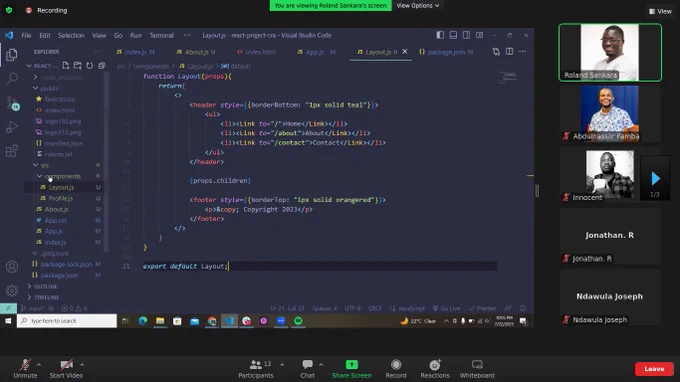Click the New File icon in Explorer
The image size is (680, 382).
pyautogui.click(x=65, y=65)
